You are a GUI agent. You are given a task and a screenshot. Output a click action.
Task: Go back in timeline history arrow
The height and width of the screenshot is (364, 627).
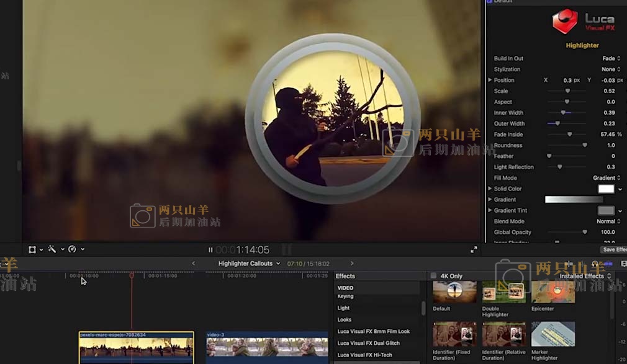(193, 264)
